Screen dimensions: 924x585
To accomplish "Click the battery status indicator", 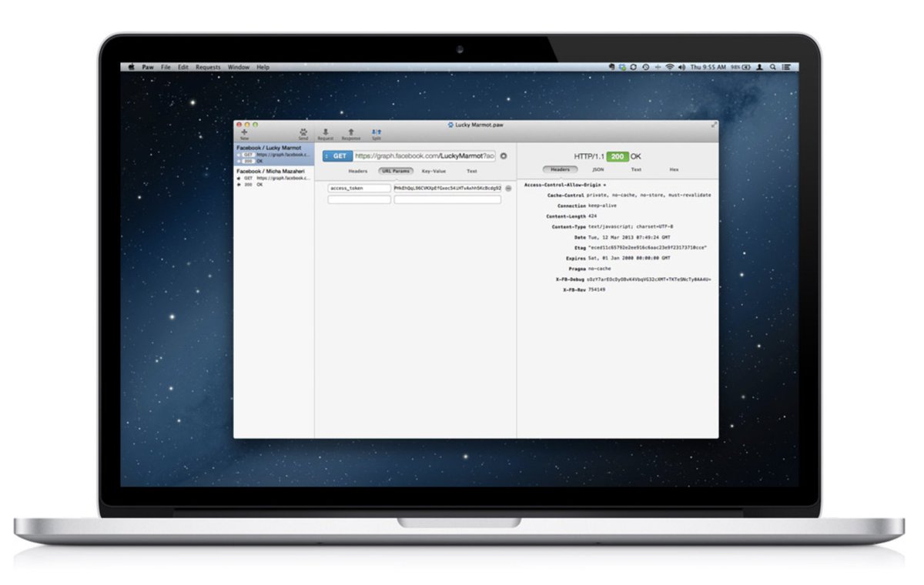I will point(741,67).
